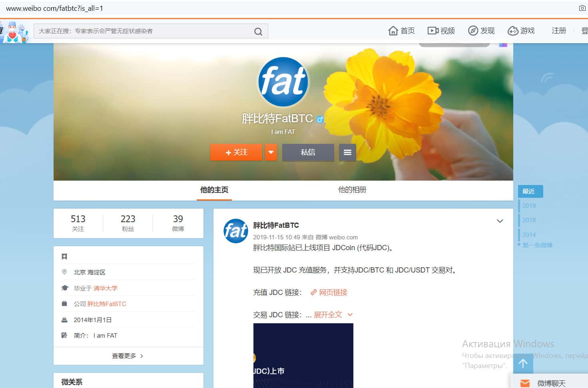Click the link icon next to 网页链接
Viewport: 588px width, 388px height.
314,292
